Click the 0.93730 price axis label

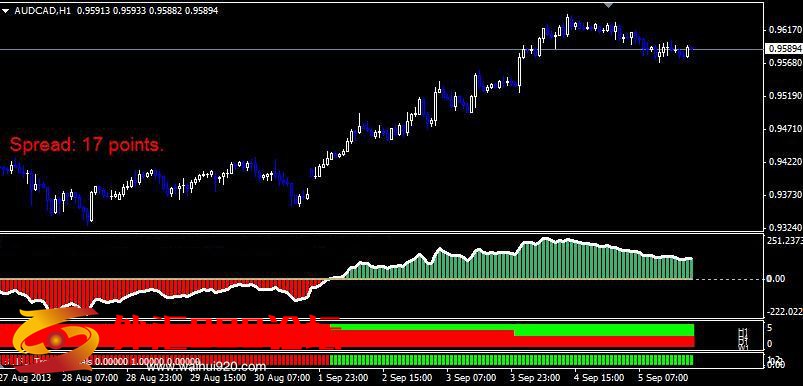click(x=785, y=195)
